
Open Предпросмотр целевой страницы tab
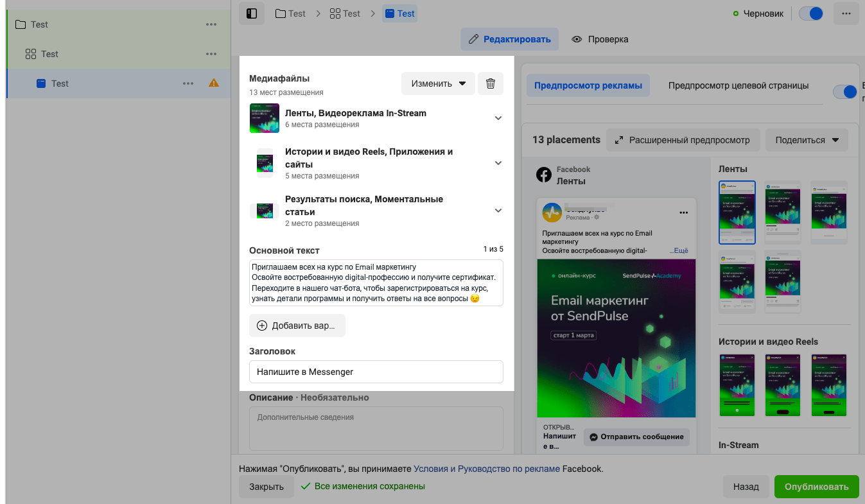point(738,85)
